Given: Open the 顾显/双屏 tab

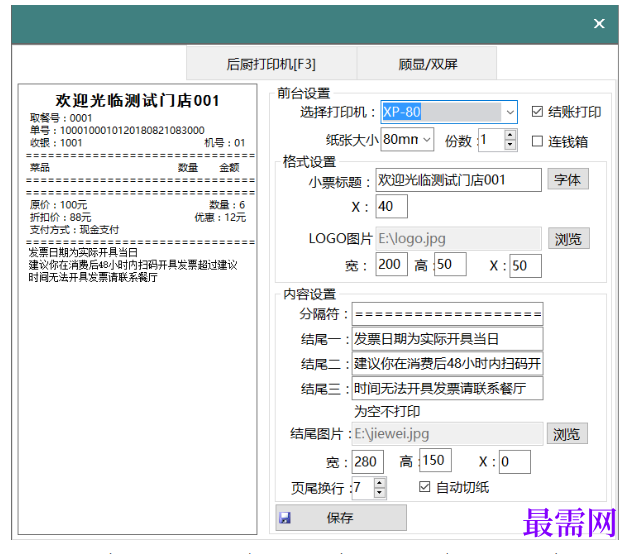Looking at the screenshot, I should tap(427, 64).
